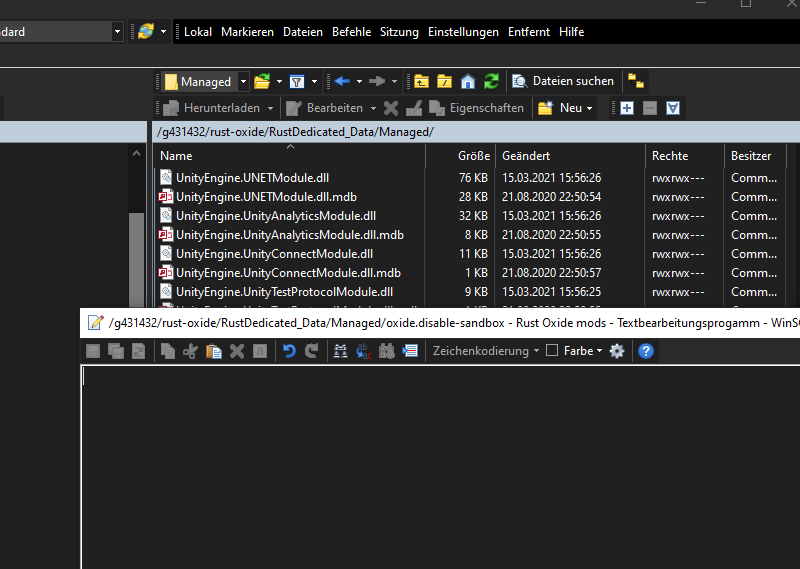The width and height of the screenshot is (800, 569).
Task: Click the Save icon in editor toolbar
Action: (x=93, y=351)
